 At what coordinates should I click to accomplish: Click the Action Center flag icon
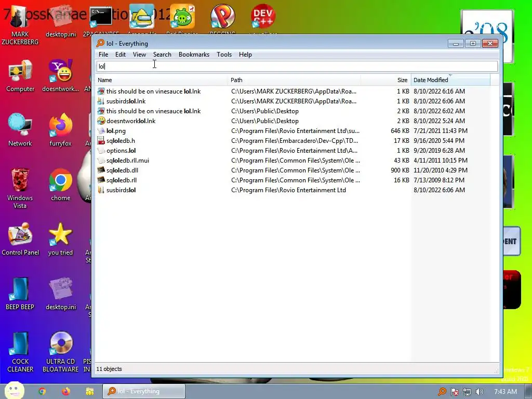454,392
